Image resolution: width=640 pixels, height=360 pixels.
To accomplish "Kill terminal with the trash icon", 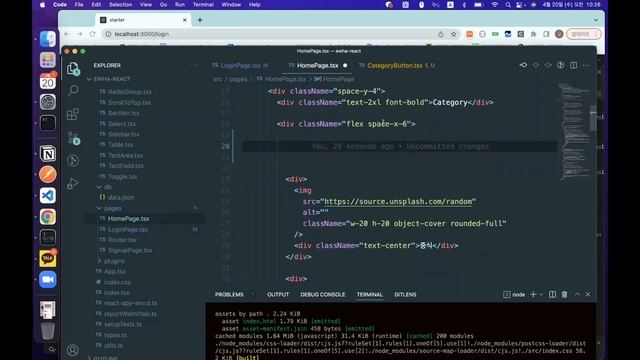I will (564, 294).
